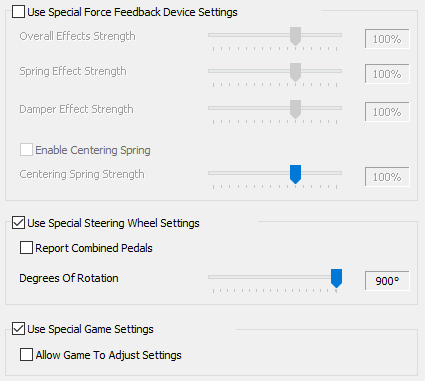Click the Overall Effects Strength slider thumb
Screen dimensions: 425x381
click(295, 36)
